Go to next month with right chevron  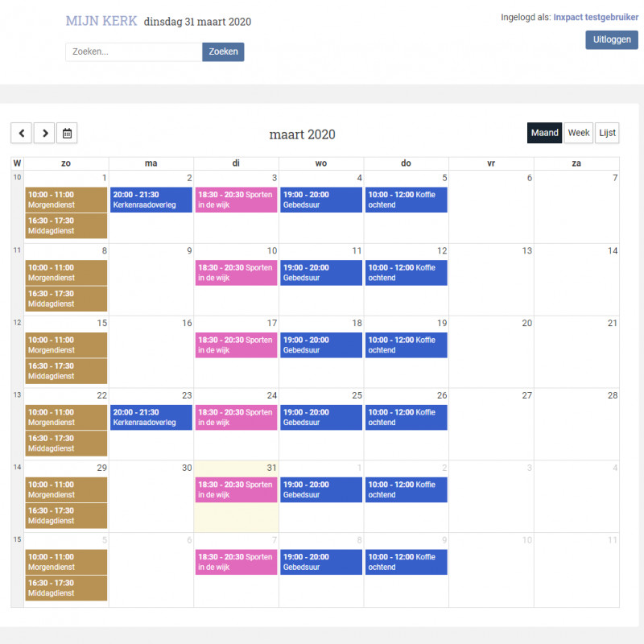(x=44, y=133)
